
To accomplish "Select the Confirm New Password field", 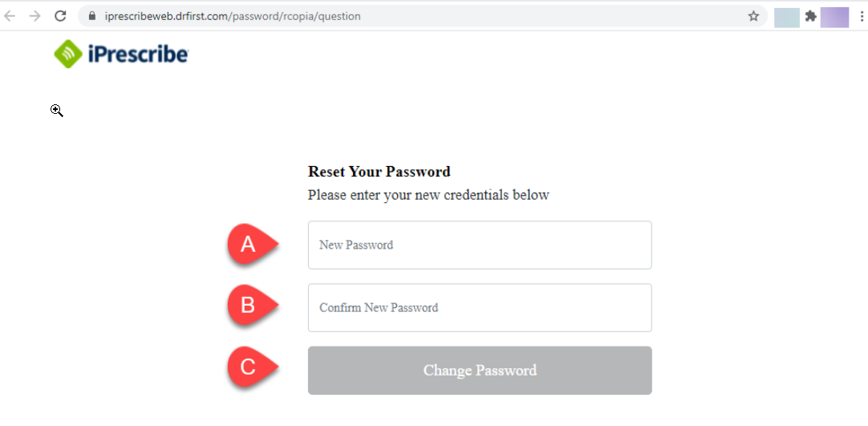I will [480, 307].
